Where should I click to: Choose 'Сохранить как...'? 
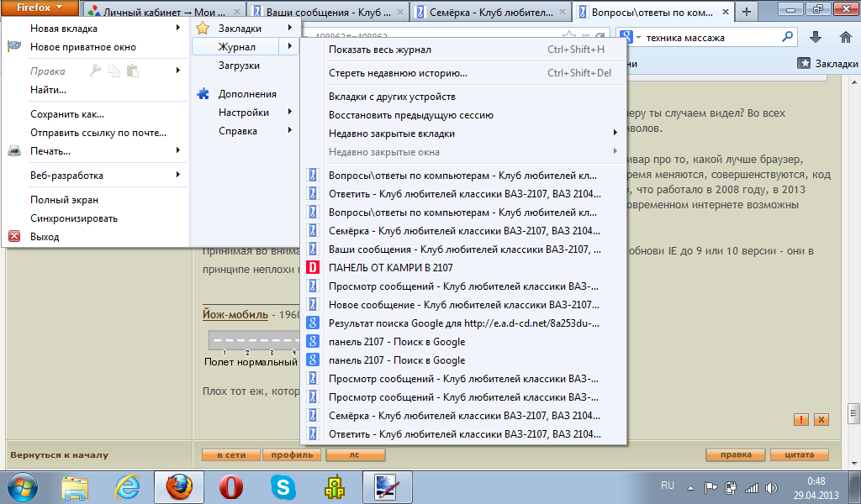click(x=95, y=114)
